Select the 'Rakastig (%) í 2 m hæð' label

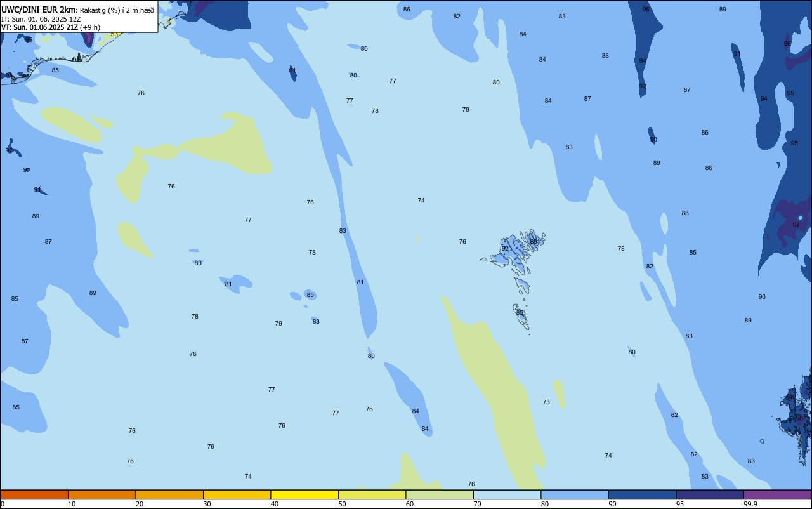pos(117,10)
